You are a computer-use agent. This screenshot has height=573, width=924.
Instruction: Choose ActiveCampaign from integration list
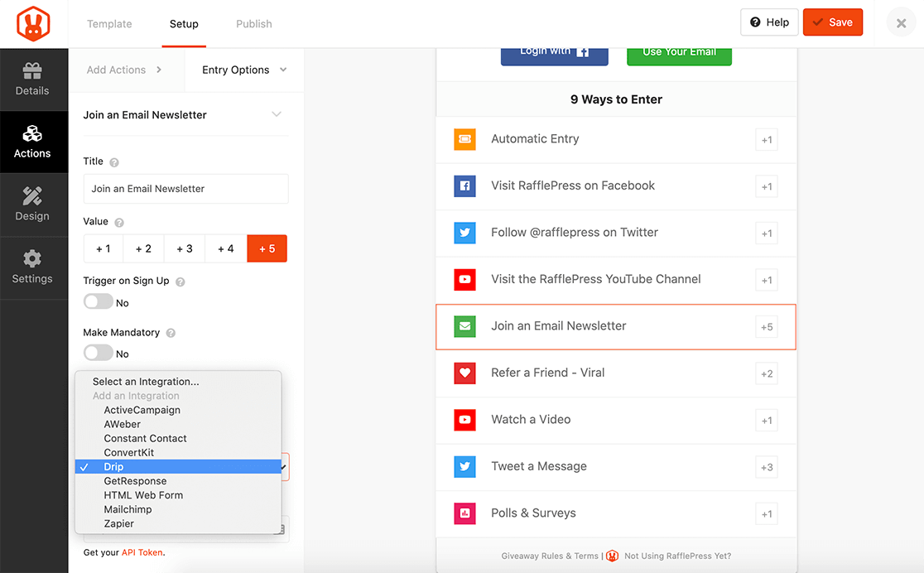point(179,410)
